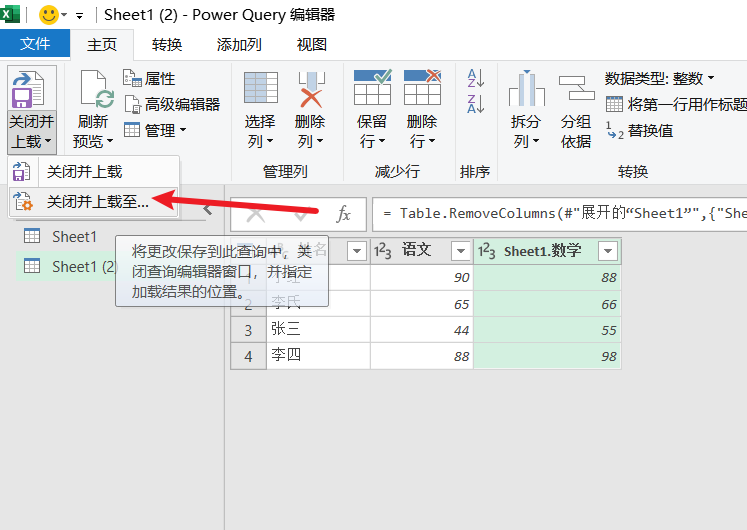
Task: Open the 姓名 column filter dropdown
Action: click(x=357, y=251)
